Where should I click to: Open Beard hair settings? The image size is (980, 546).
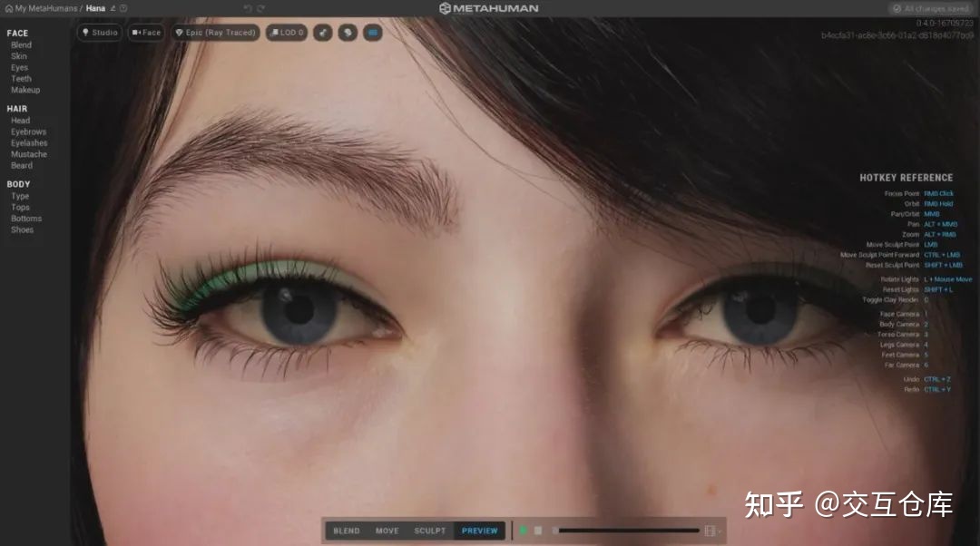pos(21,166)
